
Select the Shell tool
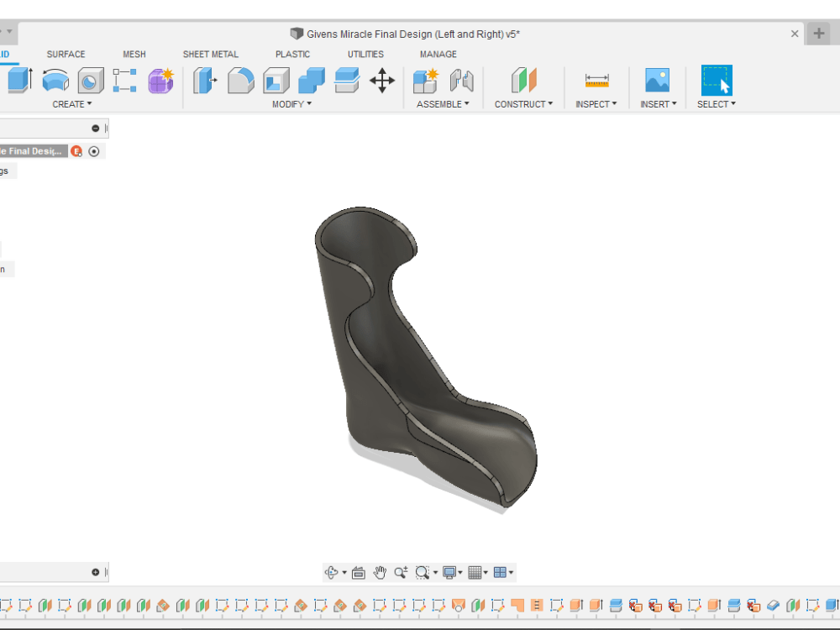click(x=275, y=81)
